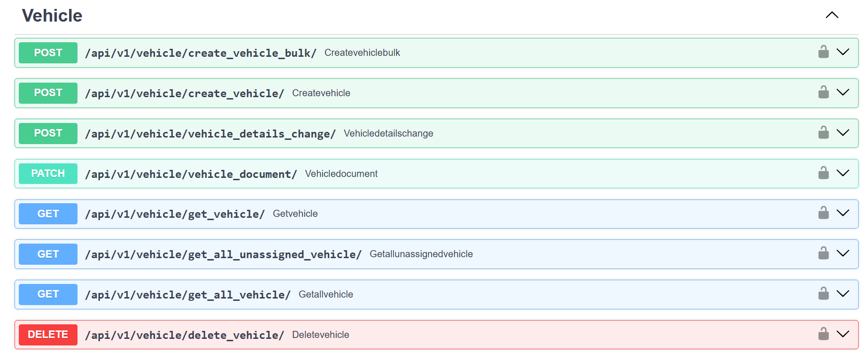Expand get_vehicle endpoint with its chevron

(843, 213)
